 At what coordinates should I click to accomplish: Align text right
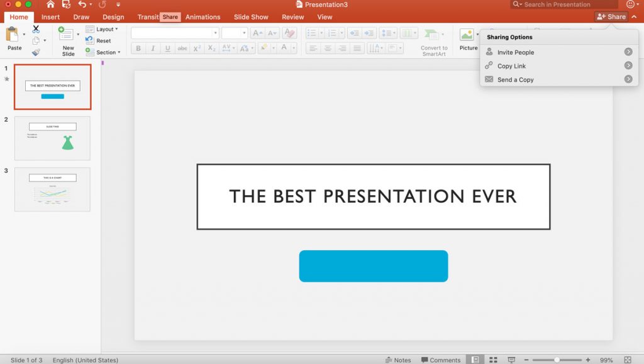[343, 48]
